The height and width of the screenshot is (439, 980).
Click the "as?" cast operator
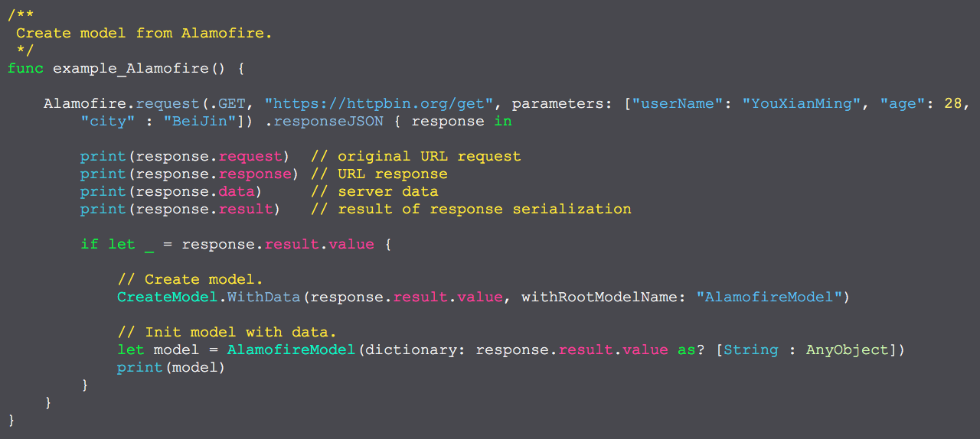click(691, 350)
